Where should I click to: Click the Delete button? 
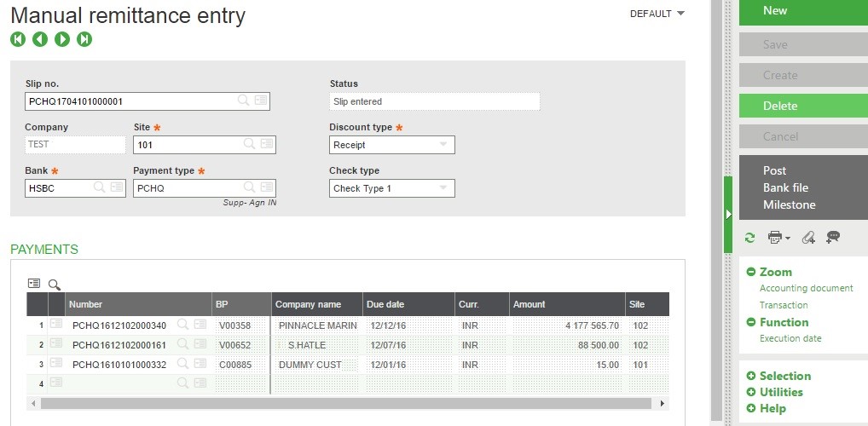coord(803,106)
